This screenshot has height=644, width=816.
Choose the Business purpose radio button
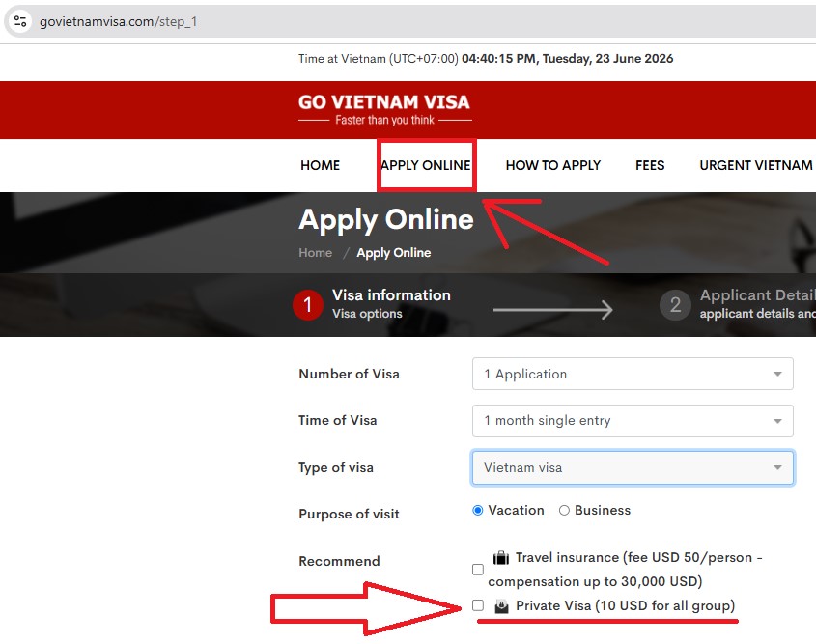[x=564, y=511]
